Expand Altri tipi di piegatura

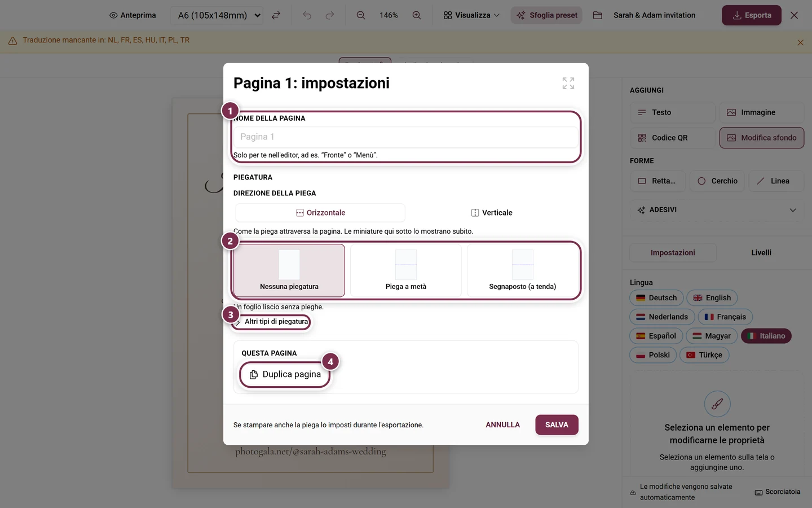(272, 322)
